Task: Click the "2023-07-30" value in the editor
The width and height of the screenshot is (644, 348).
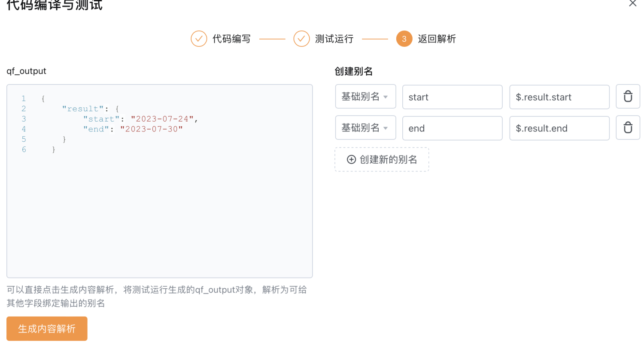Action: (x=152, y=129)
